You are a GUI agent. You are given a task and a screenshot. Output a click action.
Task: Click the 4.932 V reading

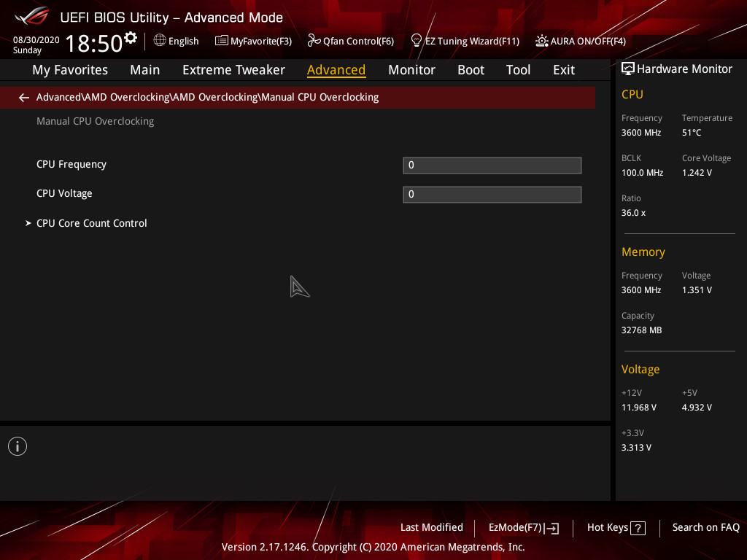[697, 408]
